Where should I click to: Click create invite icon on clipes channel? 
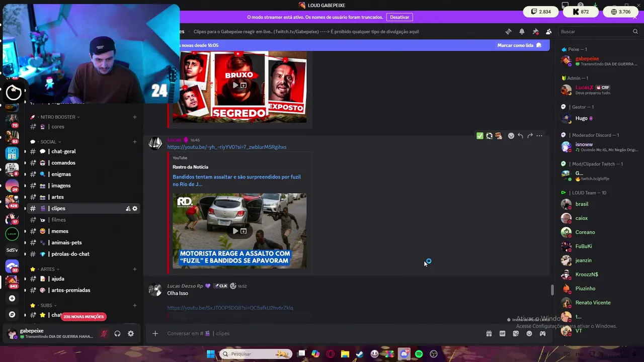tap(128, 209)
